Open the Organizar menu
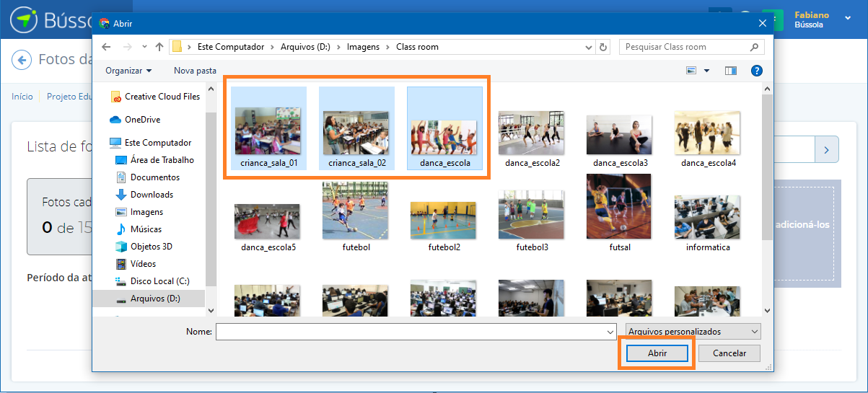The height and width of the screenshot is (393, 868). pyautogui.click(x=128, y=71)
